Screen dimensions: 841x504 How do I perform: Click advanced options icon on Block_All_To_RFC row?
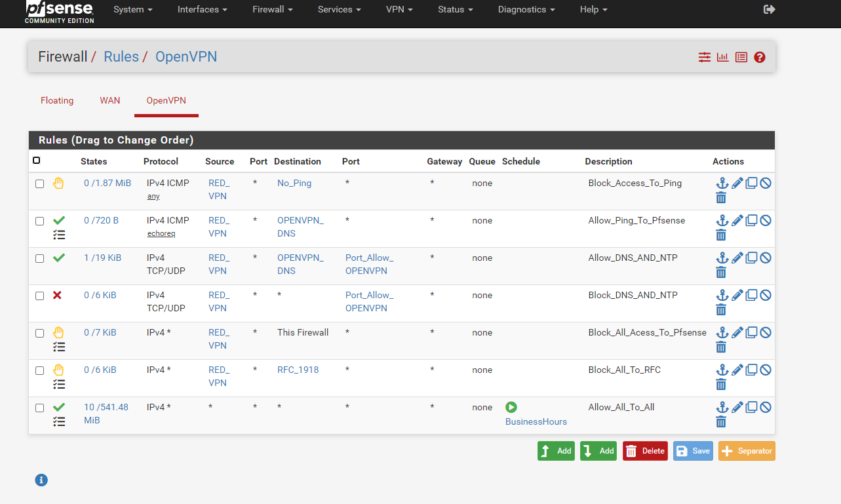(59, 384)
